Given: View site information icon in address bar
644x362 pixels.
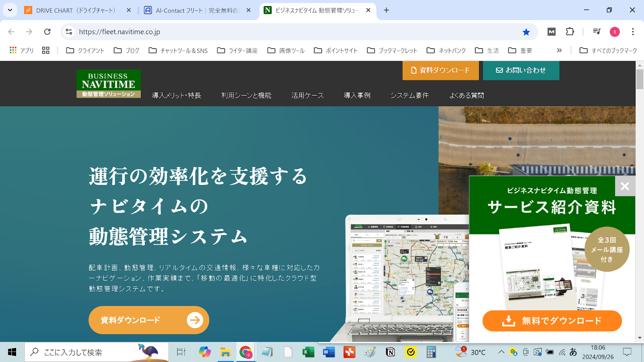Looking at the screenshot, I should click(x=69, y=32).
